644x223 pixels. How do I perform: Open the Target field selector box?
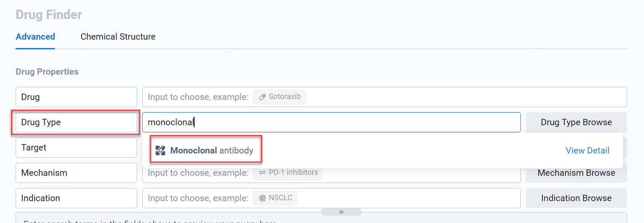tap(76, 148)
